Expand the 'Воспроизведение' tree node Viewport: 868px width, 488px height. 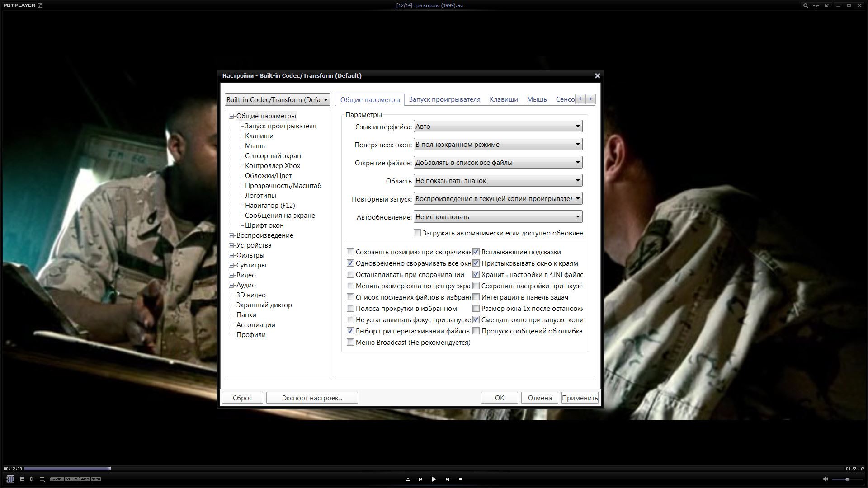(231, 235)
